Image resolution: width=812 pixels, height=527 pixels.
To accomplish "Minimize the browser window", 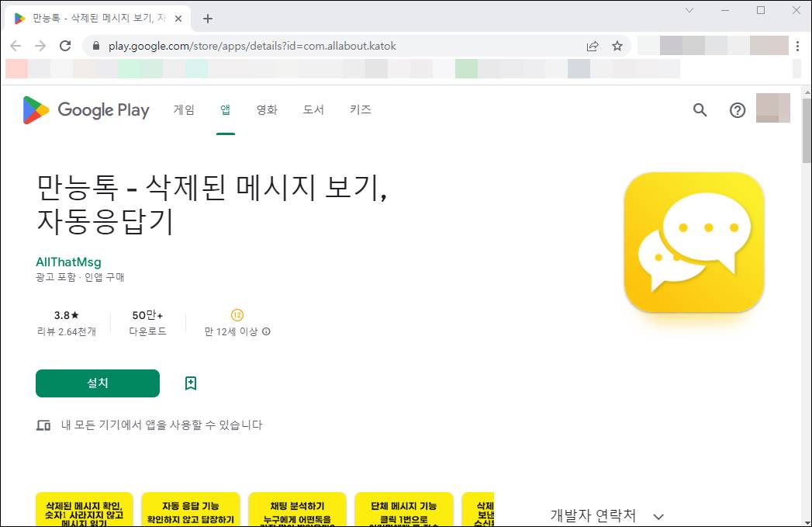I will [725, 10].
